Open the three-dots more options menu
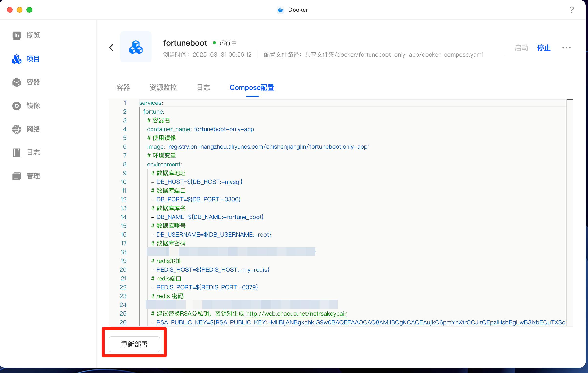This screenshot has width=588, height=373. [566, 48]
